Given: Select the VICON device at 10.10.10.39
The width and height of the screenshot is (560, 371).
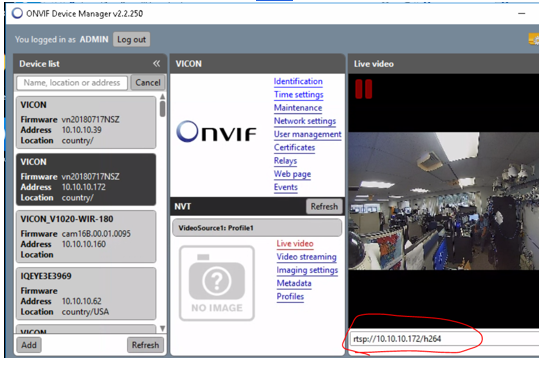Looking at the screenshot, I should [x=86, y=122].
